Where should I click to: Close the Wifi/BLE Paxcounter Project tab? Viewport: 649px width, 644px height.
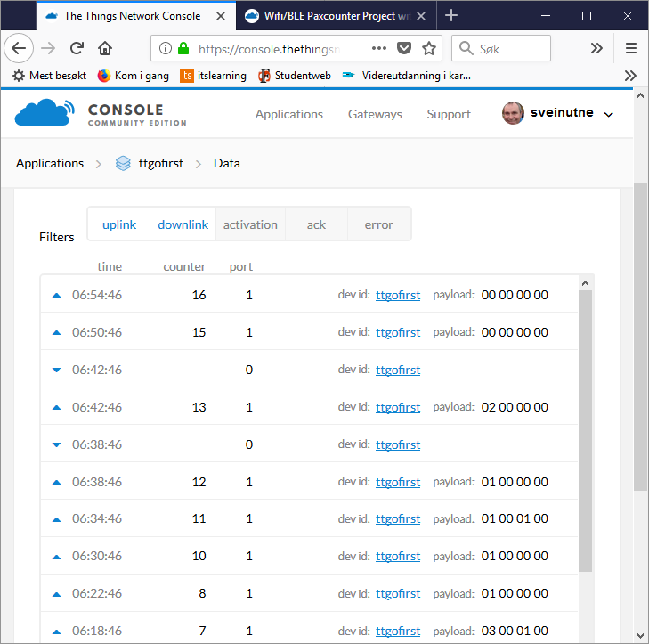[421, 16]
